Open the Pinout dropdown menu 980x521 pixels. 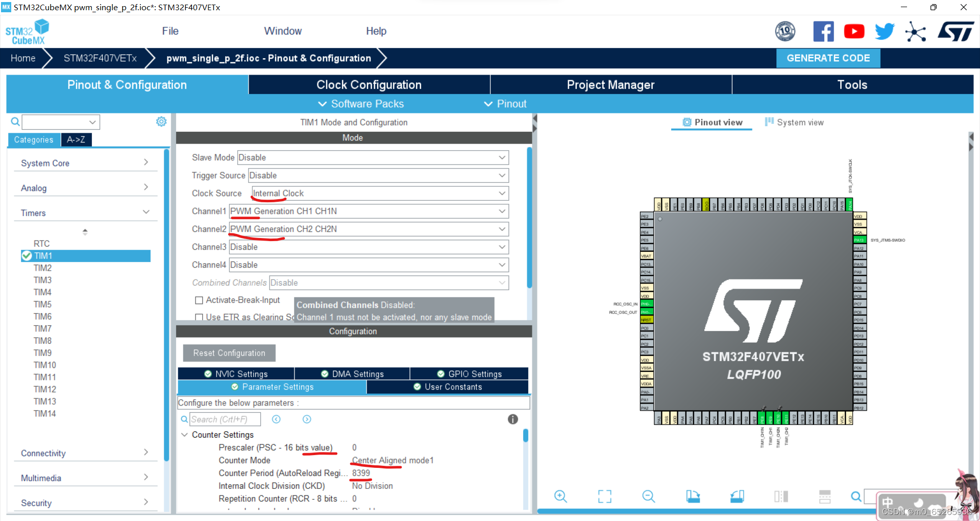[505, 104]
